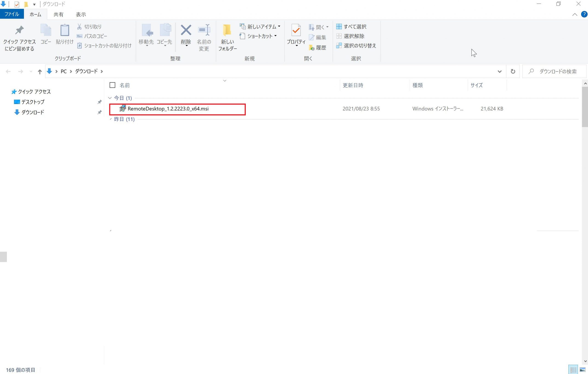Toggle the select-all checkbox beside 名前

click(112, 85)
